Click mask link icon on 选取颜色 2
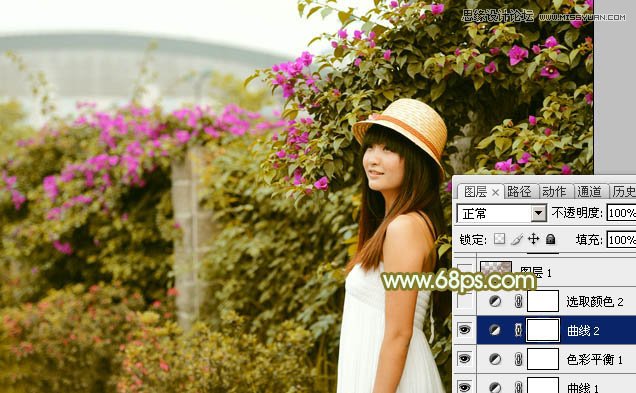Screen dimensions: 636x393 pos(518,301)
